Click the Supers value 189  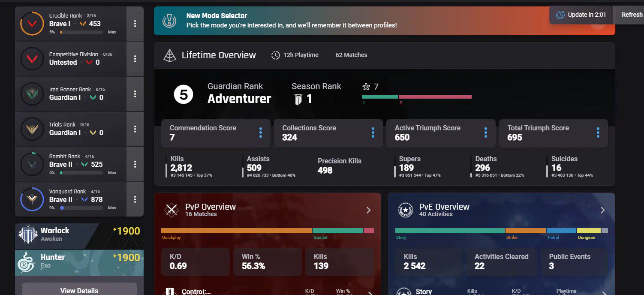[x=406, y=168]
